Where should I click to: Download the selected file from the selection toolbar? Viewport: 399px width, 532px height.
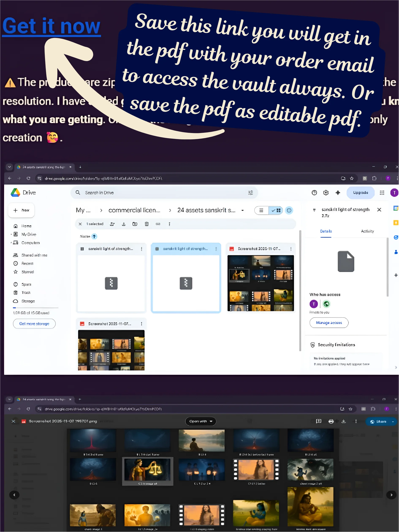pyautogui.click(x=124, y=224)
